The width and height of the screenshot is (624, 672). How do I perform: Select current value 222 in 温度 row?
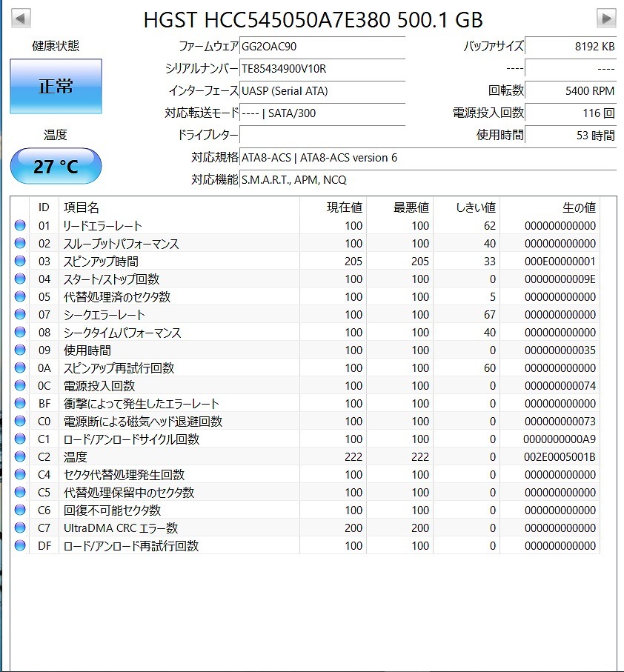(354, 457)
